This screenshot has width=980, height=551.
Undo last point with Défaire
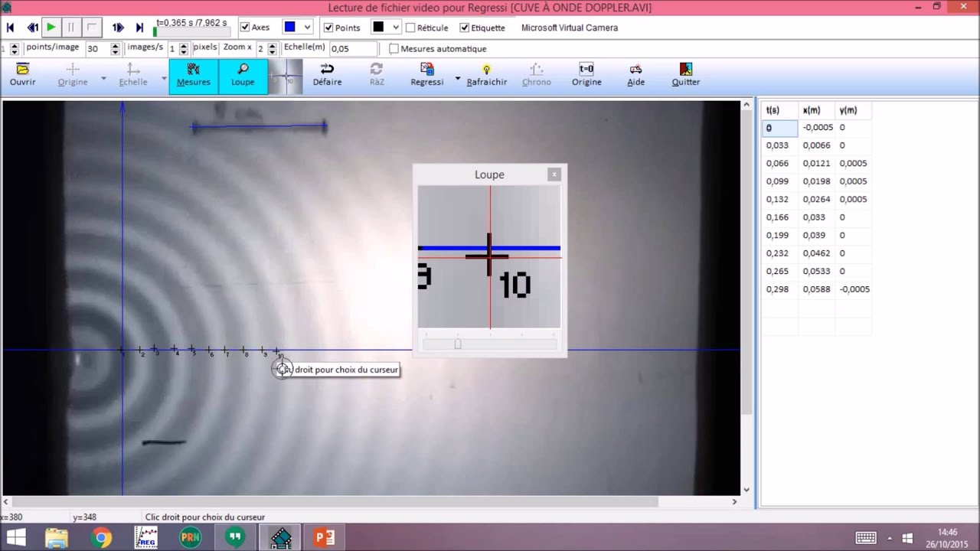[x=327, y=75]
